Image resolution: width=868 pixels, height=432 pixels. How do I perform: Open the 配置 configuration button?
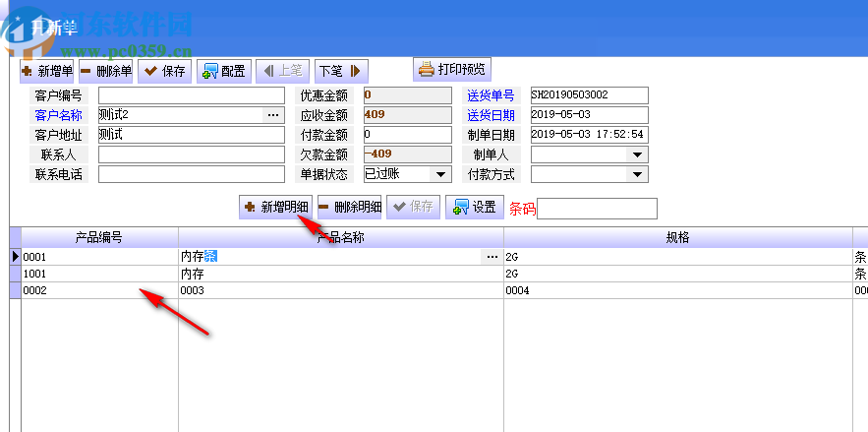coord(224,71)
